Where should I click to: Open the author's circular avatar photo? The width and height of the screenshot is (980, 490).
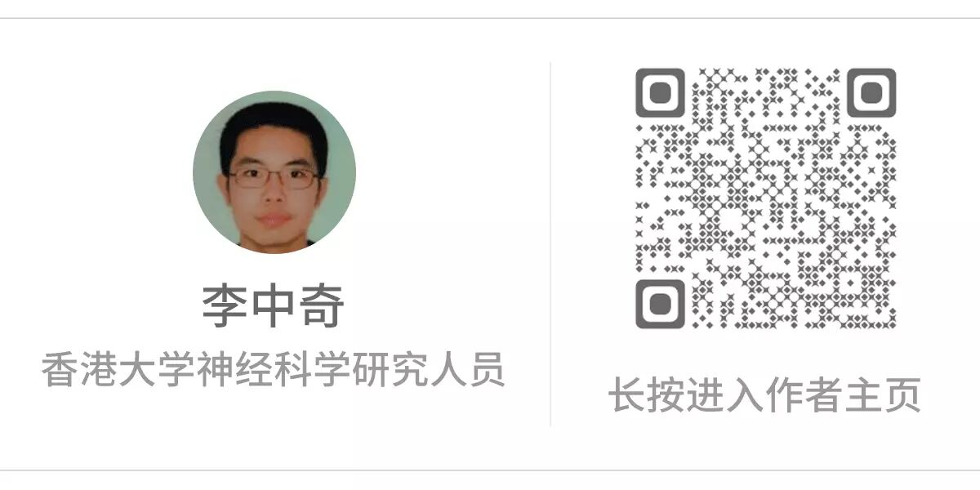[274, 171]
